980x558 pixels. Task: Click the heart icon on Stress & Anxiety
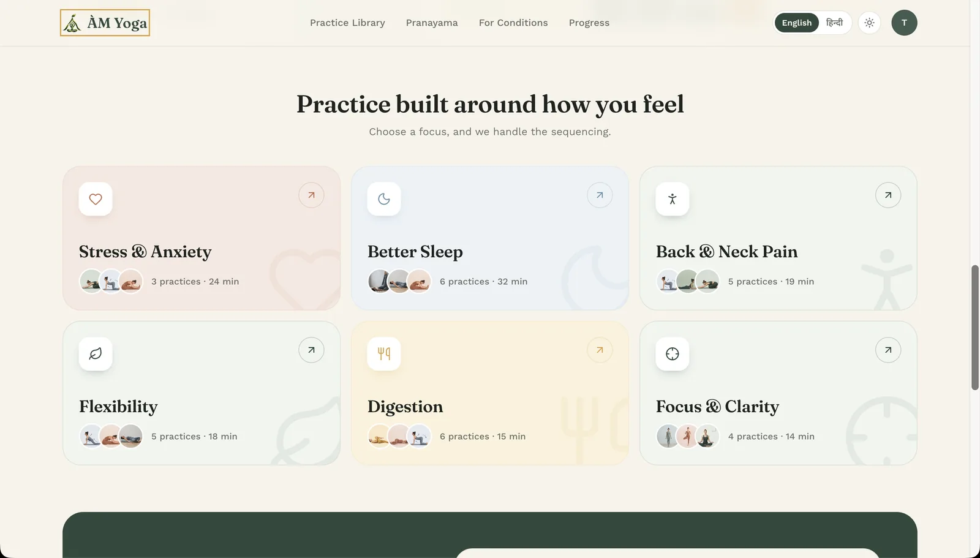point(96,199)
